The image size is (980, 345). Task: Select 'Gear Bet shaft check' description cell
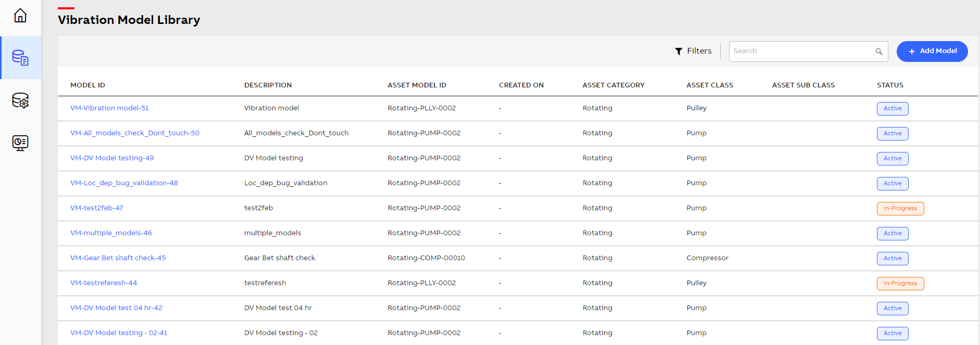280,258
